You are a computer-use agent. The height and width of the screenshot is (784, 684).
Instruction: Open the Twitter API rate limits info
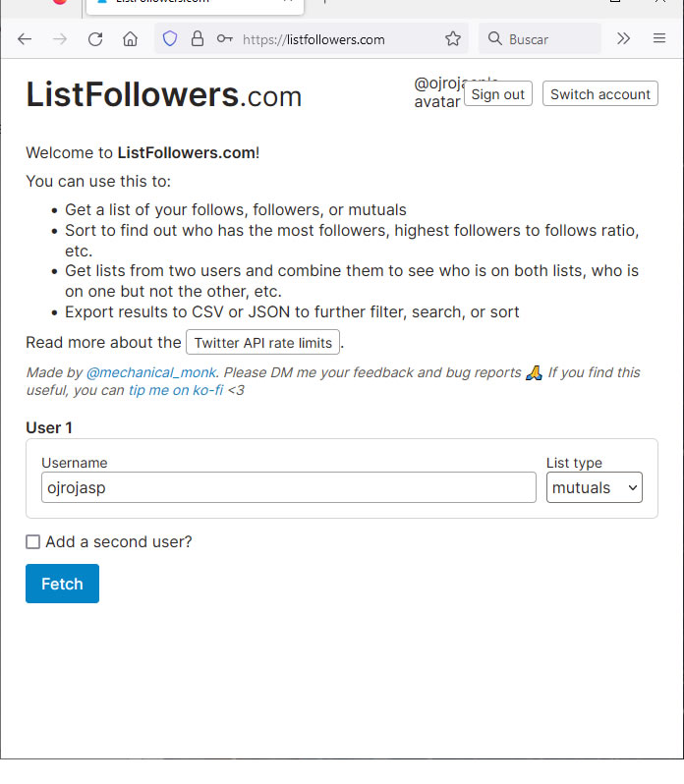[x=263, y=343]
